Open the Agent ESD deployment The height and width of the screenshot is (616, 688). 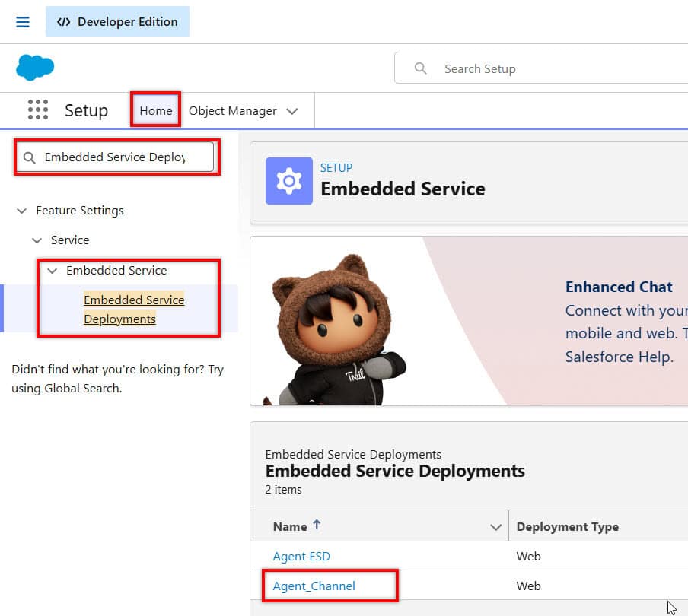coord(301,557)
